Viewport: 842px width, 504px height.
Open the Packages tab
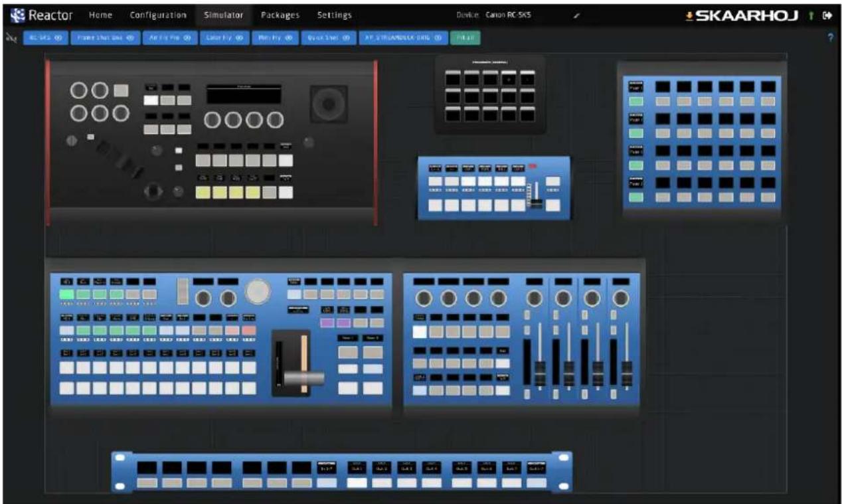pos(280,15)
